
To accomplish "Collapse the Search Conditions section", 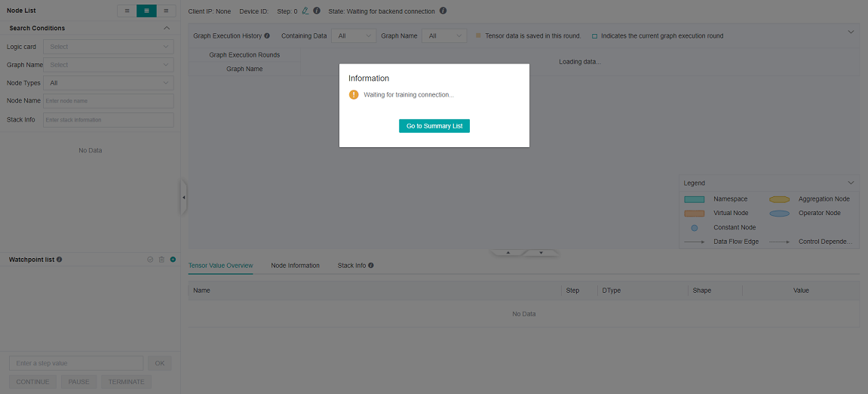I will (167, 28).
